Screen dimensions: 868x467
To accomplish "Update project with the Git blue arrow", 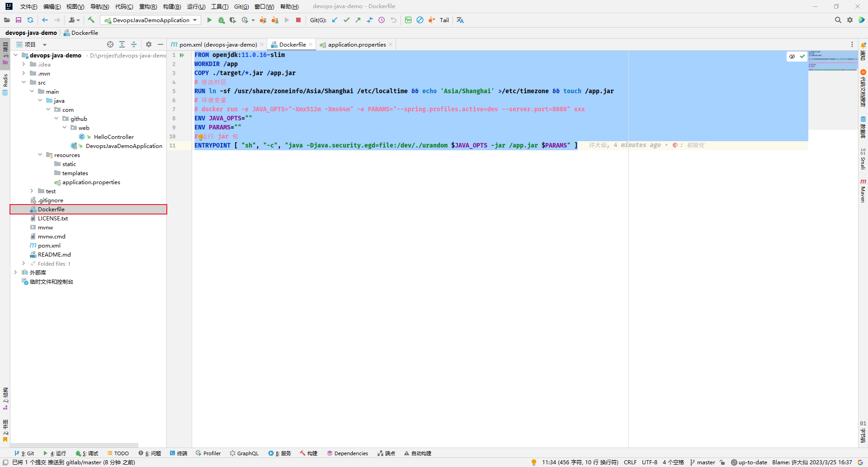I will [x=335, y=20].
